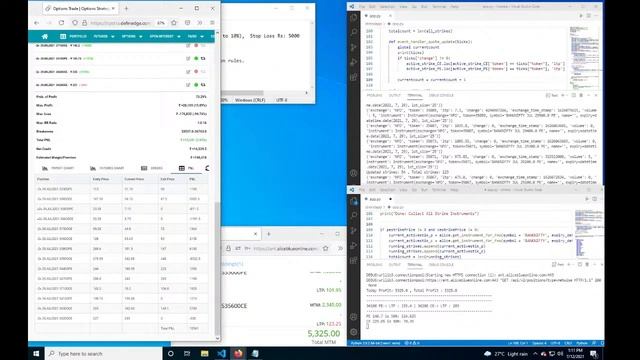Split the editor in the upper VS Code window
This screenshot has height=360, width=640.
point(589,16)
